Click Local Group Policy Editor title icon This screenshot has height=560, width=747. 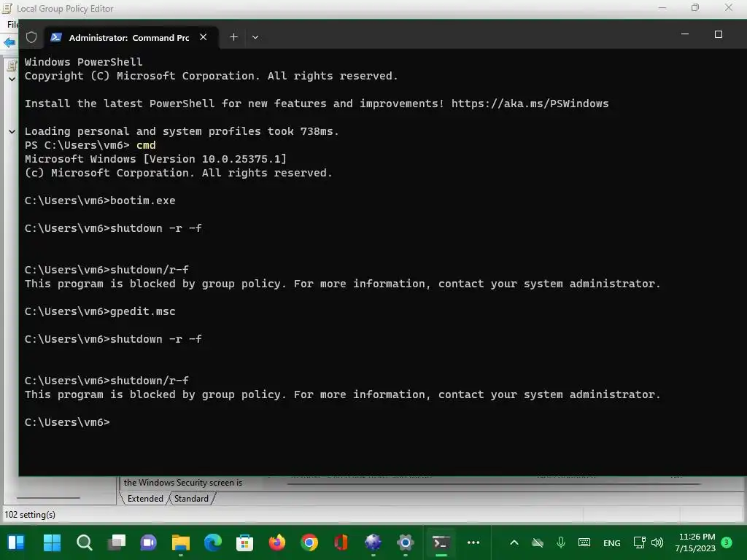coord(7,8)
